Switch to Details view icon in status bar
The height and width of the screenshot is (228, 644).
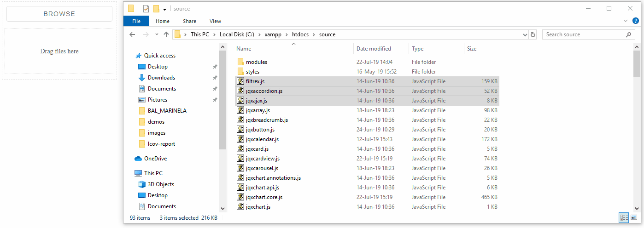click(624, 218)
